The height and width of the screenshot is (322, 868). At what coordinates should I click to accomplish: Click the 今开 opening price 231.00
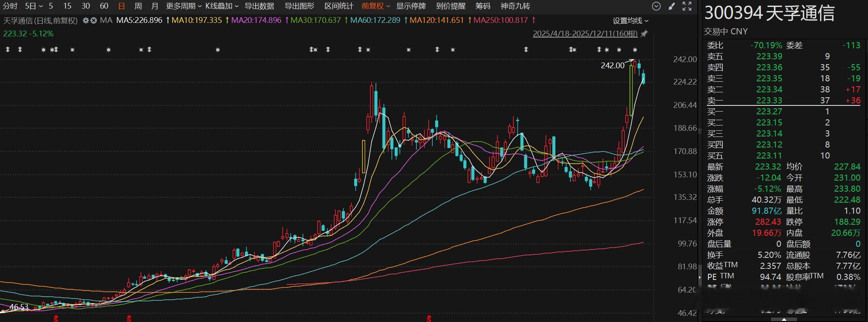click(x=847, y=178)
